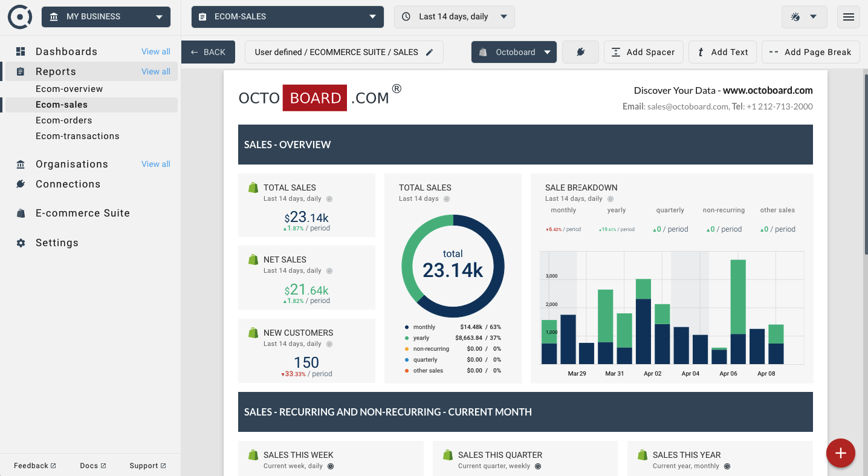Click the Octoboard circular logo icon
Viewport: 868px width, 476px height.
pyautogui.click(x=20, y=16)
